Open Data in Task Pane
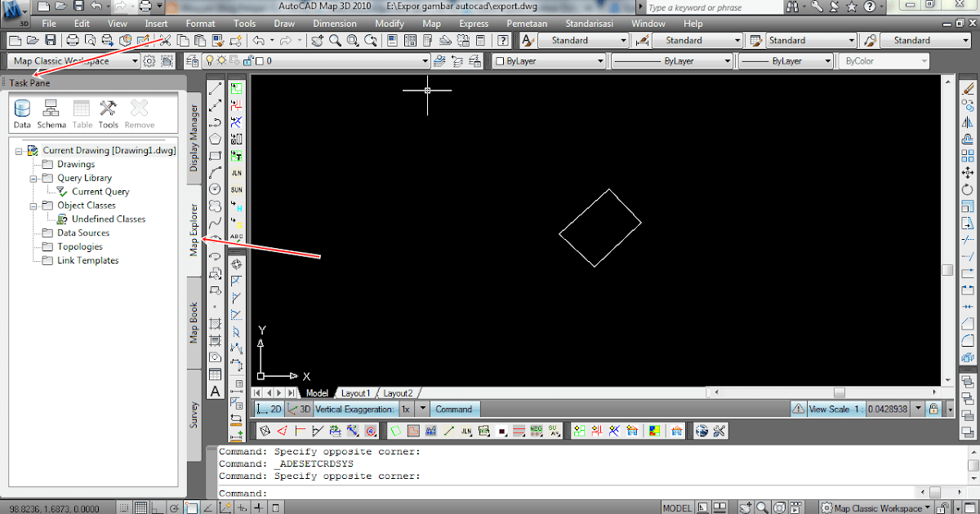The height and width of the screenshot is (514, 980). (x=22, y=114)
